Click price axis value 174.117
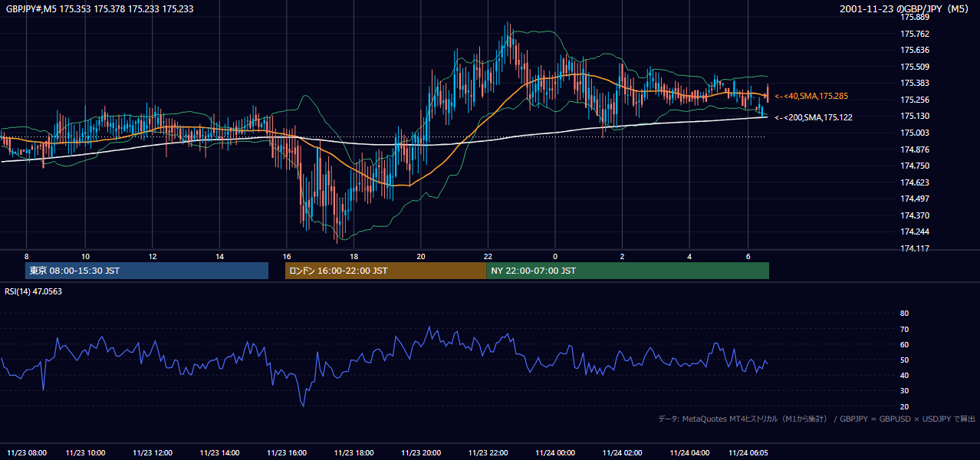The image size is (980, 460). coord(915,248)
